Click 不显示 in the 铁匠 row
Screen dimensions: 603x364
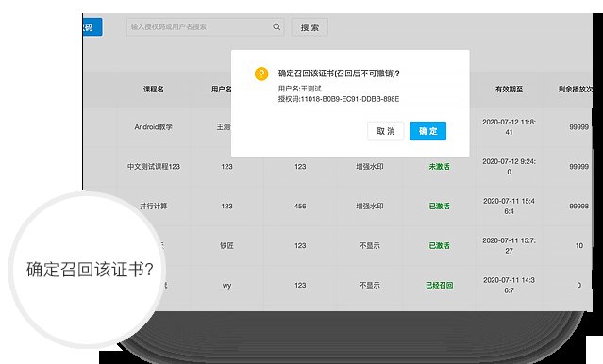pos(370,245)
